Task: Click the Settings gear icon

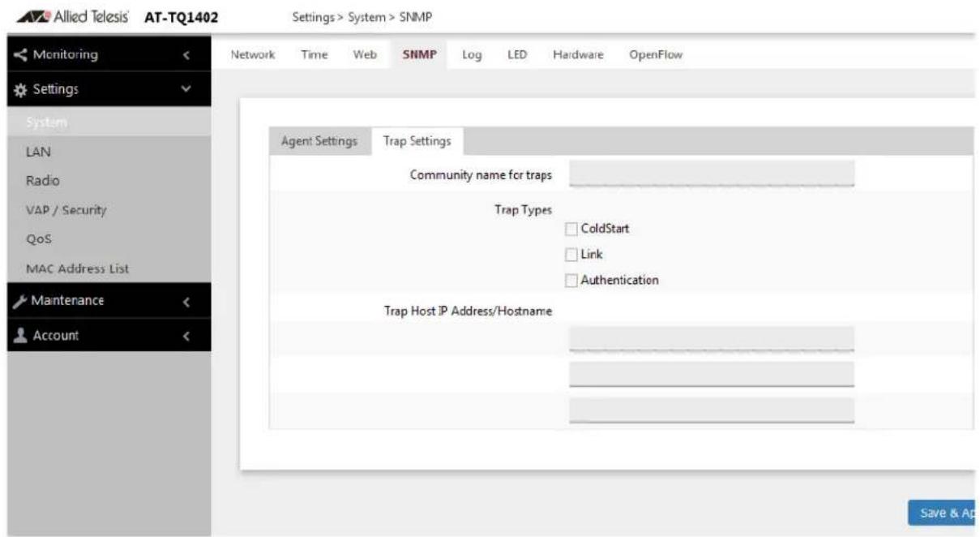Action: 19,90
